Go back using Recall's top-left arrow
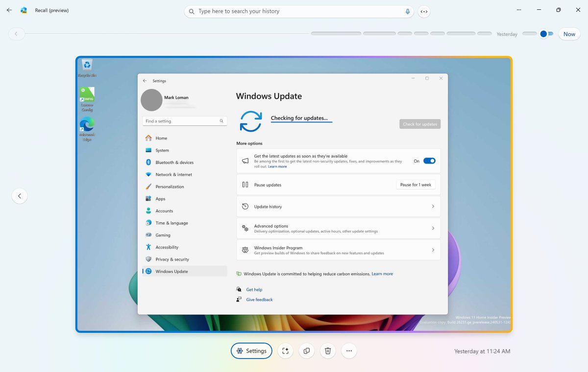This screenshot has height=372, width=588. click(9, 10)
